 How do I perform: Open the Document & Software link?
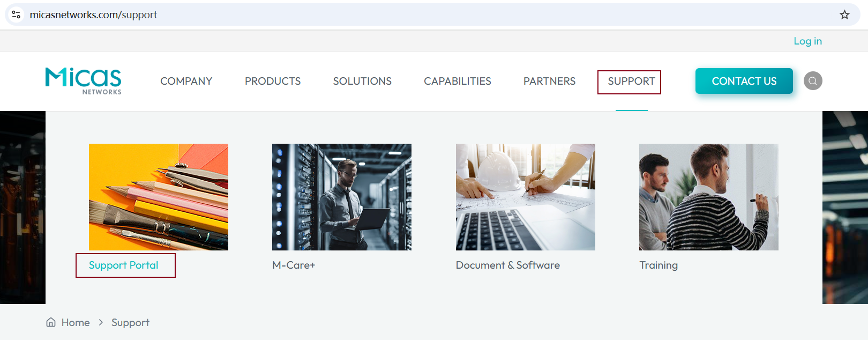(x=508, y=265)
